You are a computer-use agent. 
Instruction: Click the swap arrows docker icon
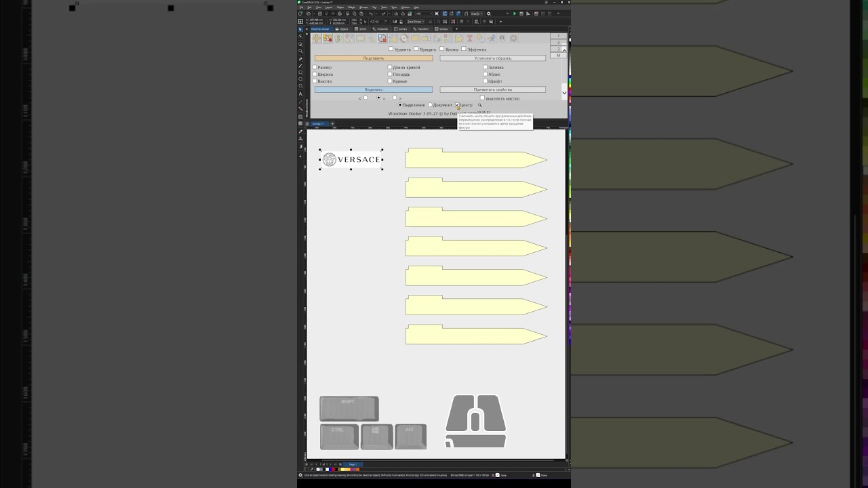(382, 38)
